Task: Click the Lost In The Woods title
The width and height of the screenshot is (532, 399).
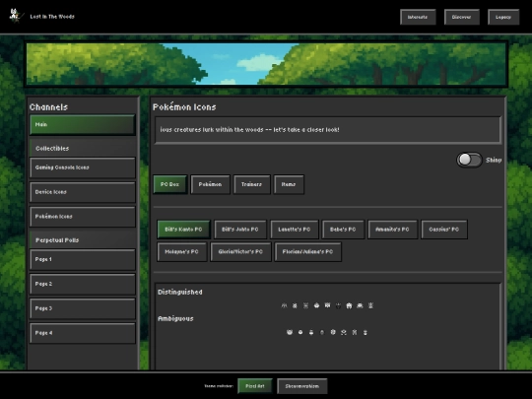Action: click(52, 17)
